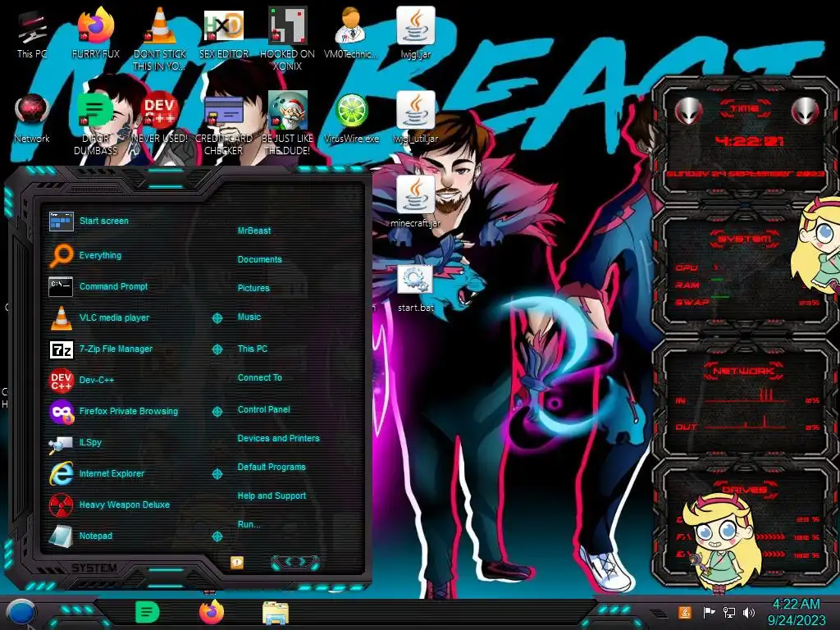Open the VLC cone desktop shortcut

click(x=159, y=39)
